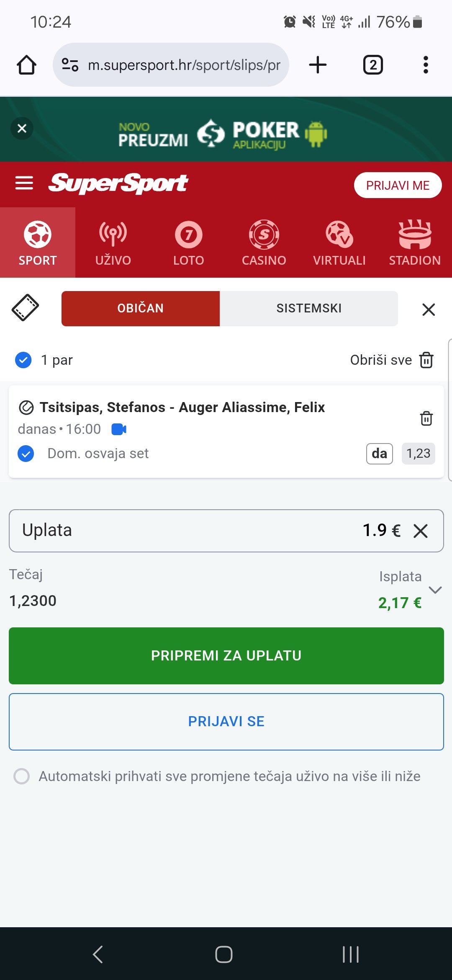
Task: Select the Običan tab
Action: point(141,309)
